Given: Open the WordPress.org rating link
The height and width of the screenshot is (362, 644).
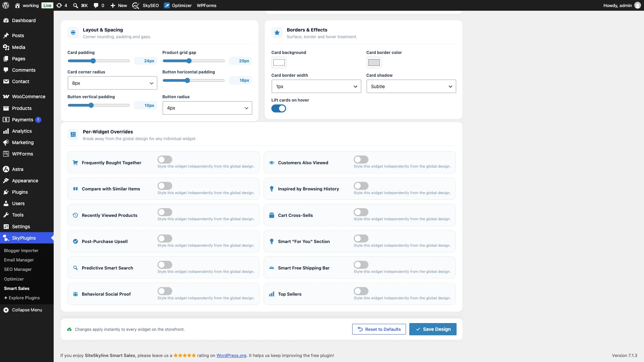Looking at the screenshot, I should (231, 355).
